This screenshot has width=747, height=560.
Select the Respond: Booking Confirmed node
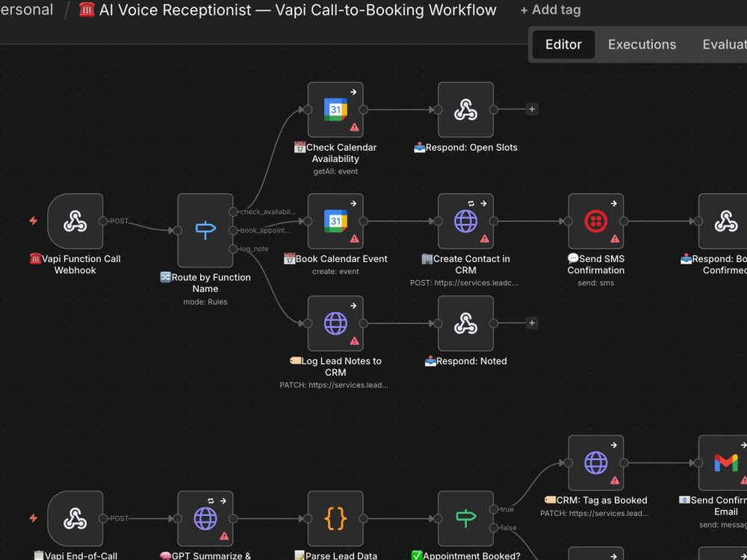[722, 221]
